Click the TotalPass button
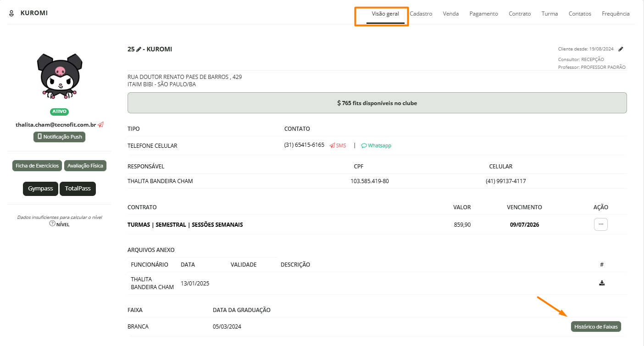 pos(78,189)
